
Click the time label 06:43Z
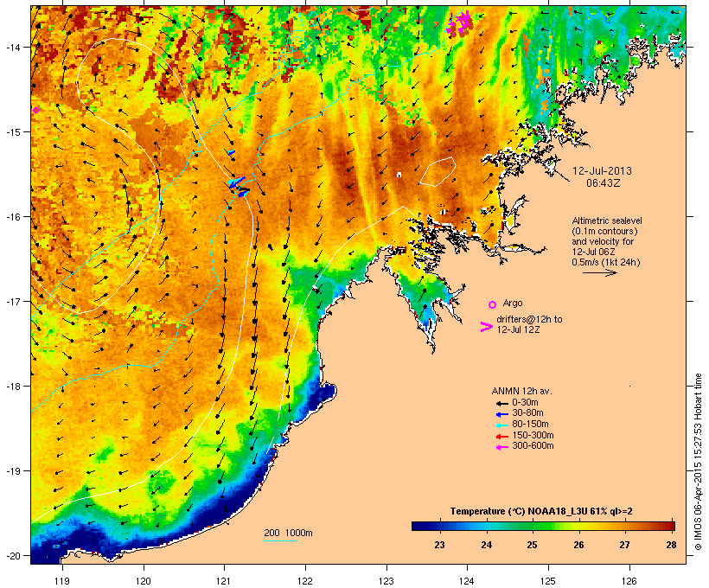604,183
